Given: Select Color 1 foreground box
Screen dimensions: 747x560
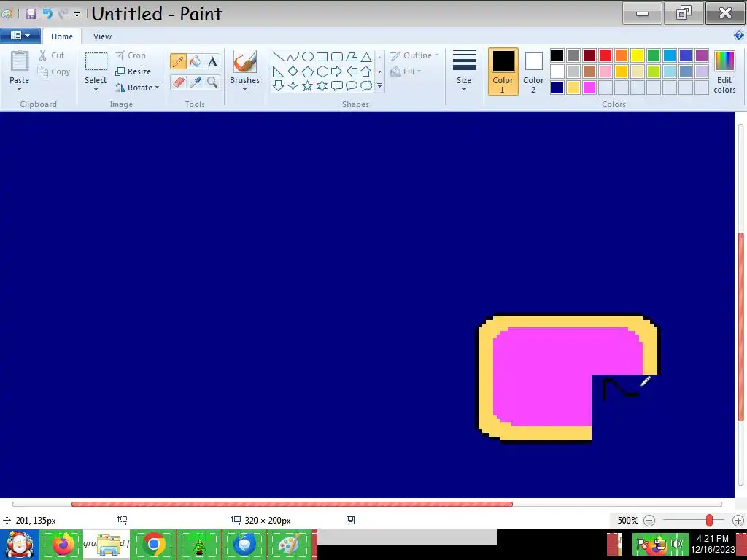Looking at the screenshot, I should tap(503, 71).
